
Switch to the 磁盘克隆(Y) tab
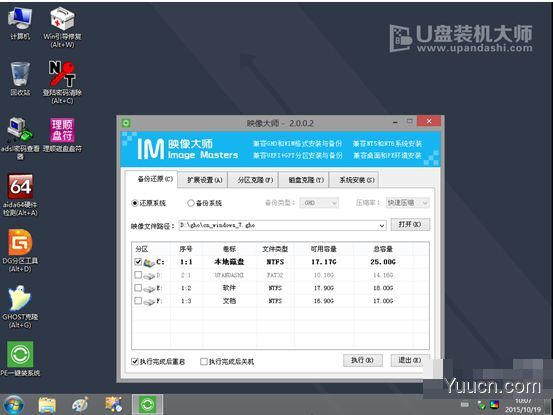tap(305, 180)
